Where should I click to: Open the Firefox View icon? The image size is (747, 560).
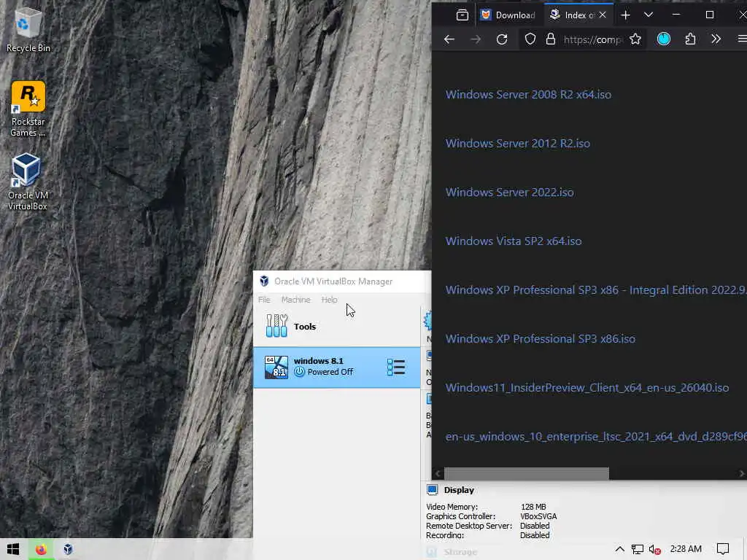(462, 15)
